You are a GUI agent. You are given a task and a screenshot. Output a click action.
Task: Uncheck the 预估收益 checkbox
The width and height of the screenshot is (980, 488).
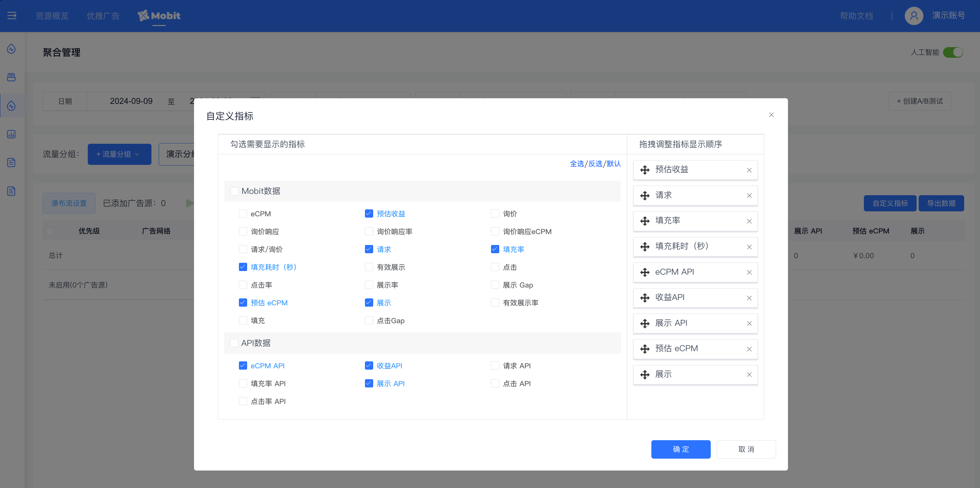tap(369, 214)
